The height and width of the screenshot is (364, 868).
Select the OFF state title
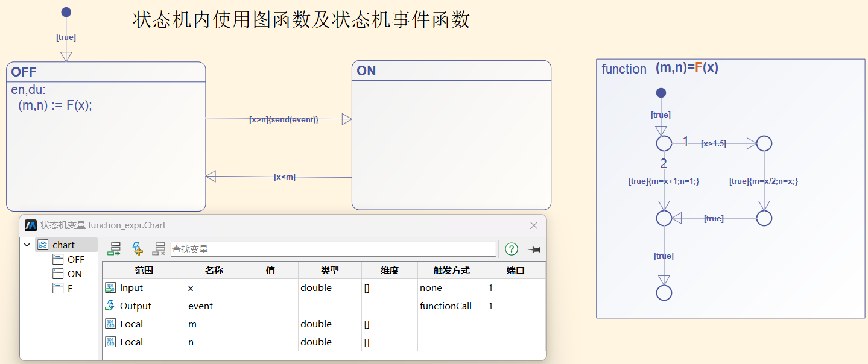[x=24, y=72]
